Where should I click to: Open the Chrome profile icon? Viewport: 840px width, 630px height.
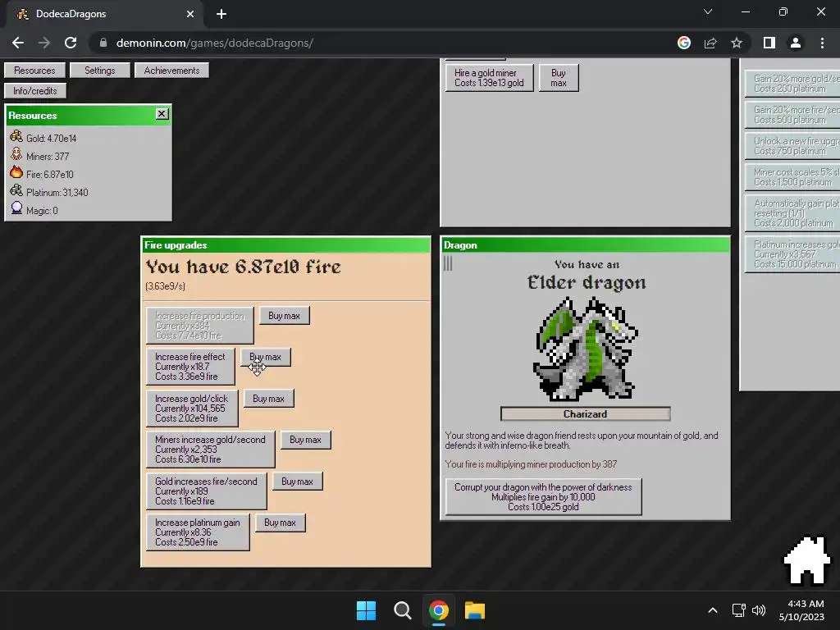pos(796,43)
